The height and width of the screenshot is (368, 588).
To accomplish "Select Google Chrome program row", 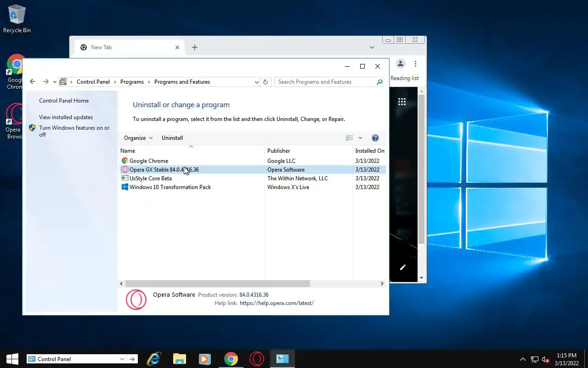I will click(252, 161).
